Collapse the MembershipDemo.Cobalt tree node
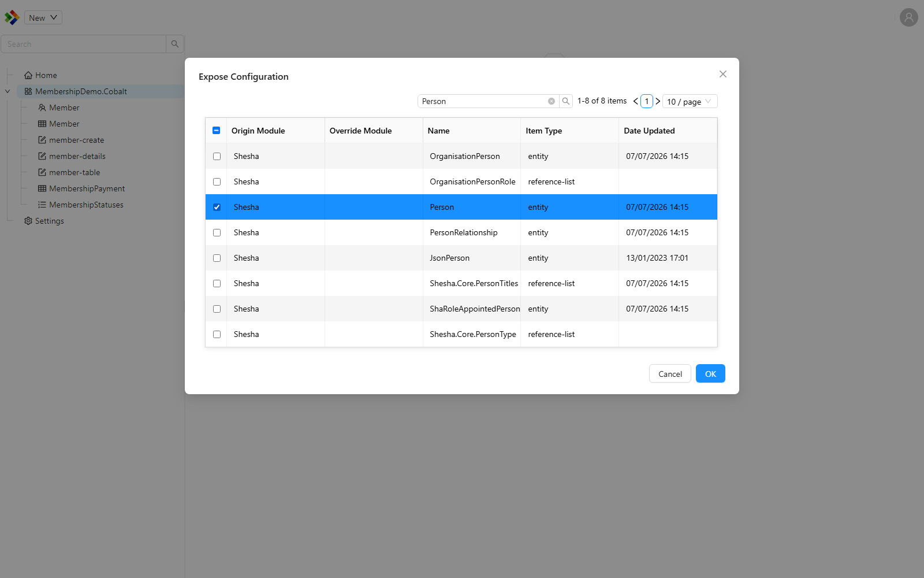Viewport: 924px width, 578px height. pos(8,91)
